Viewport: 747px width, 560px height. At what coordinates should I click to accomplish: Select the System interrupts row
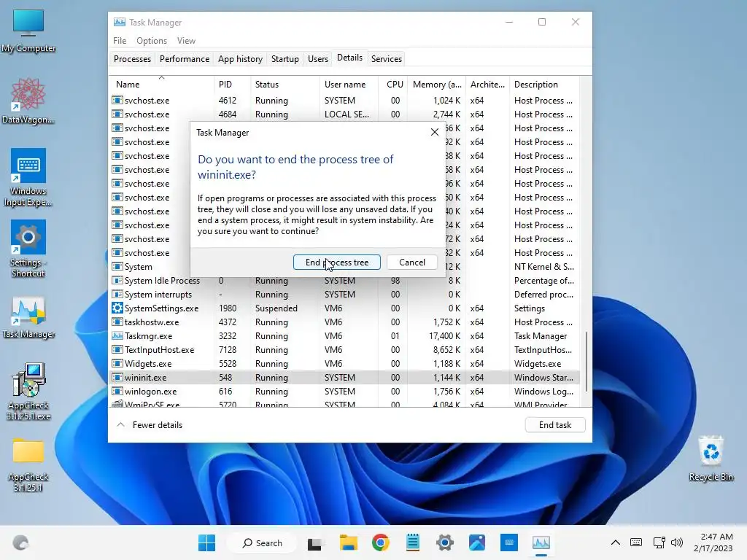pos(344,295)
